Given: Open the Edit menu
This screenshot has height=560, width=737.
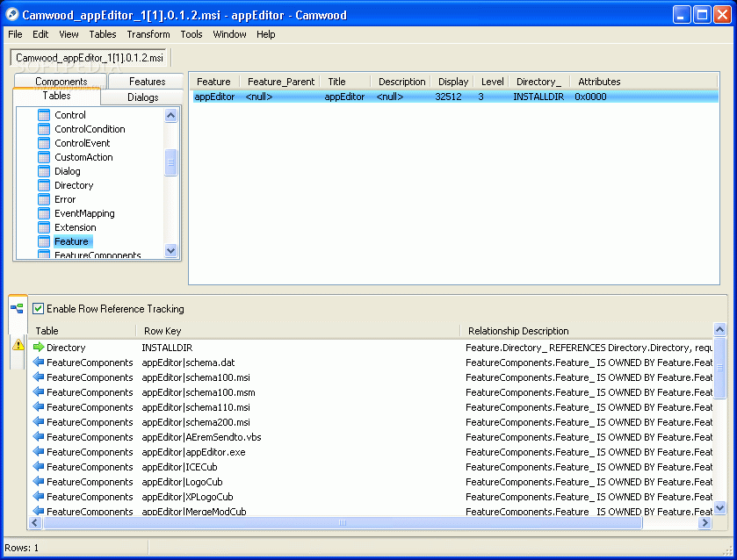Looking at the screenshot, I should [x=40, y=34].
